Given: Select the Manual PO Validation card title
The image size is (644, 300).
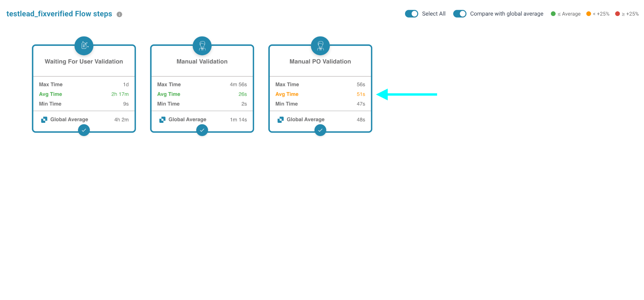Looking at the screenshot, I should click(x=320, y=62).
